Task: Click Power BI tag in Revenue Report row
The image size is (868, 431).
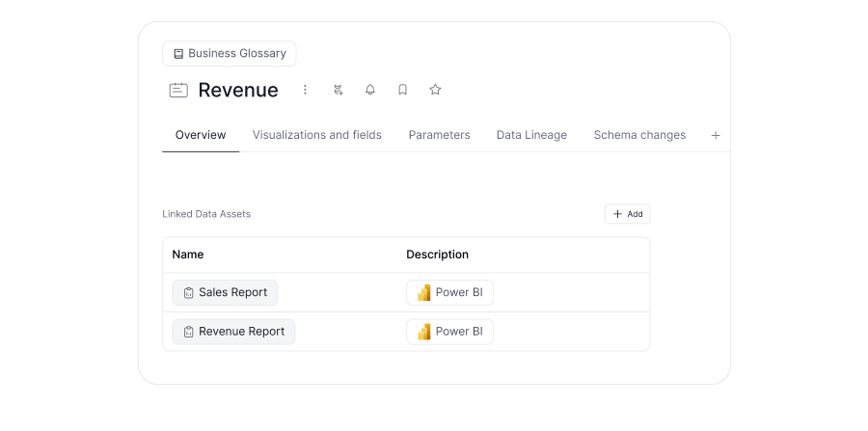Action: pyautogui.click(x=449, y=332)
